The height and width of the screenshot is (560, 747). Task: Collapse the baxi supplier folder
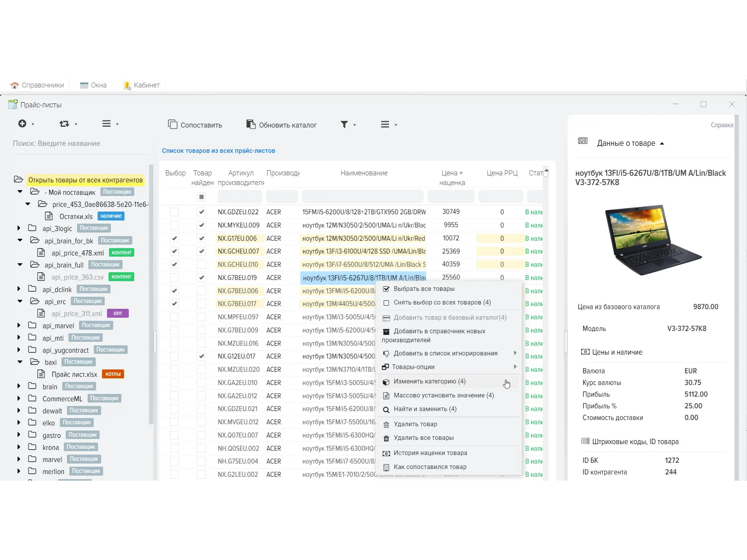20,362
